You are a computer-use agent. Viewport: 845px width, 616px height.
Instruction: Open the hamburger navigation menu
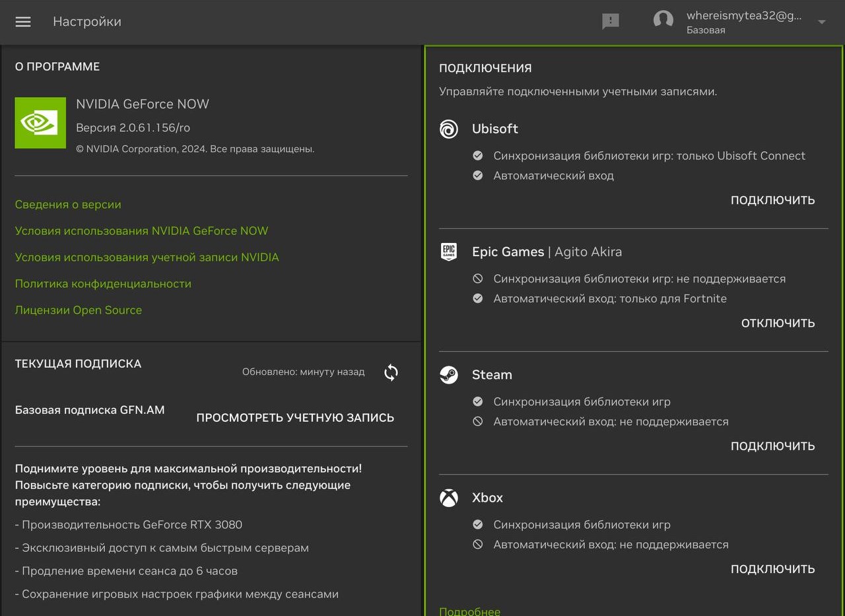(23, 22)
